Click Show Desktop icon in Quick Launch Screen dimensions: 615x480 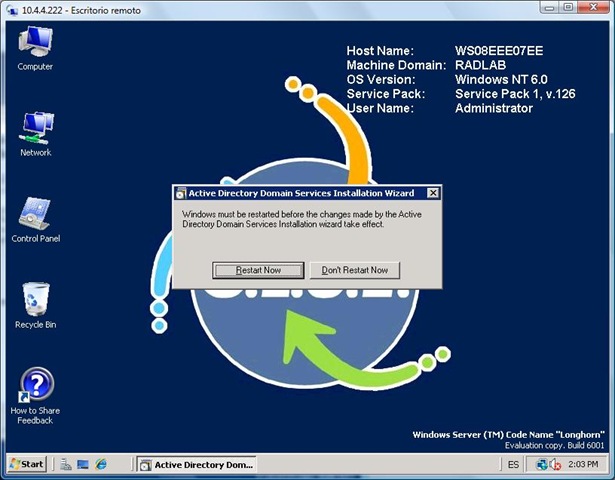coord(84,464)
